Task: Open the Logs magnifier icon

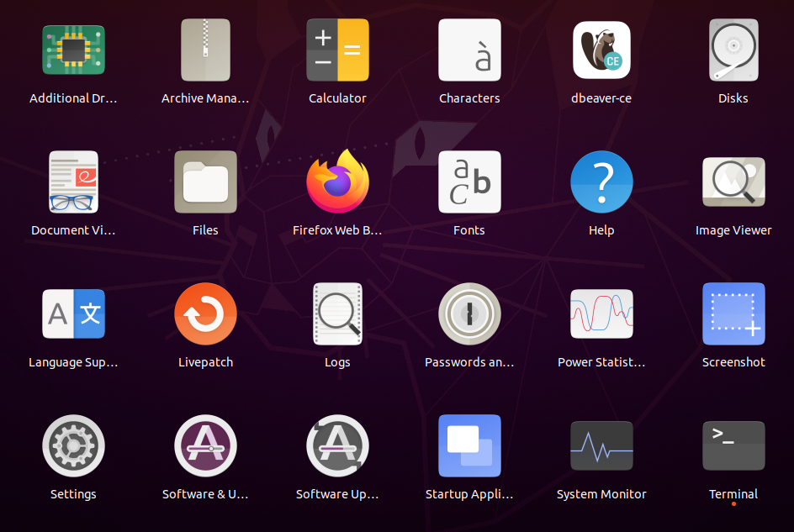Action: (338, 313)
